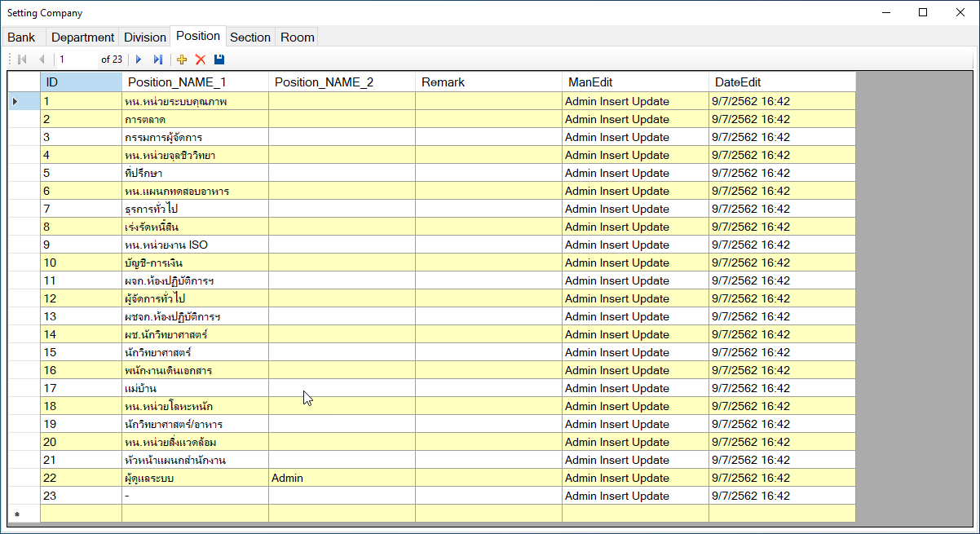Image resolution: width=980 pixels, height=534 pixels.
Task: Sort by the ID column header
Action: pos(81,82)
